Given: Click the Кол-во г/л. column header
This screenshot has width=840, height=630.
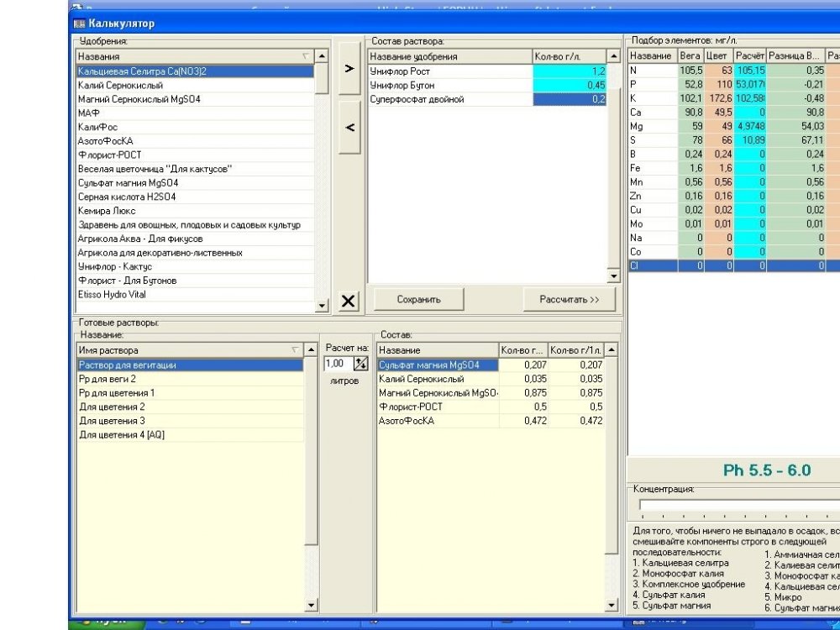Looking at the screenshot, I should coord(570,56).
